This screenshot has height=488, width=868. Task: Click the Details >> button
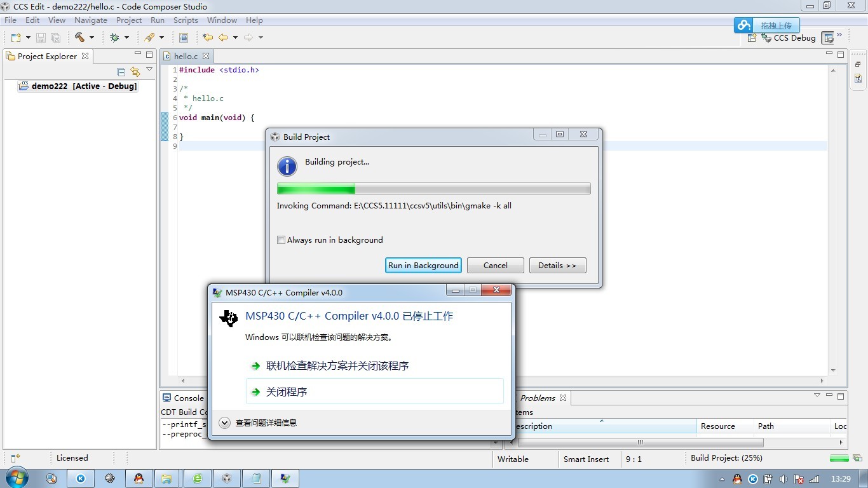(557, 266)
